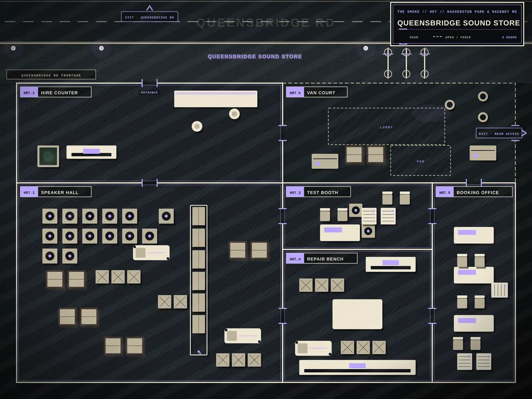Click the up arrow above Exit Queensbridge Rd
This screenshot has width=532, height=399.
point(150,8)
